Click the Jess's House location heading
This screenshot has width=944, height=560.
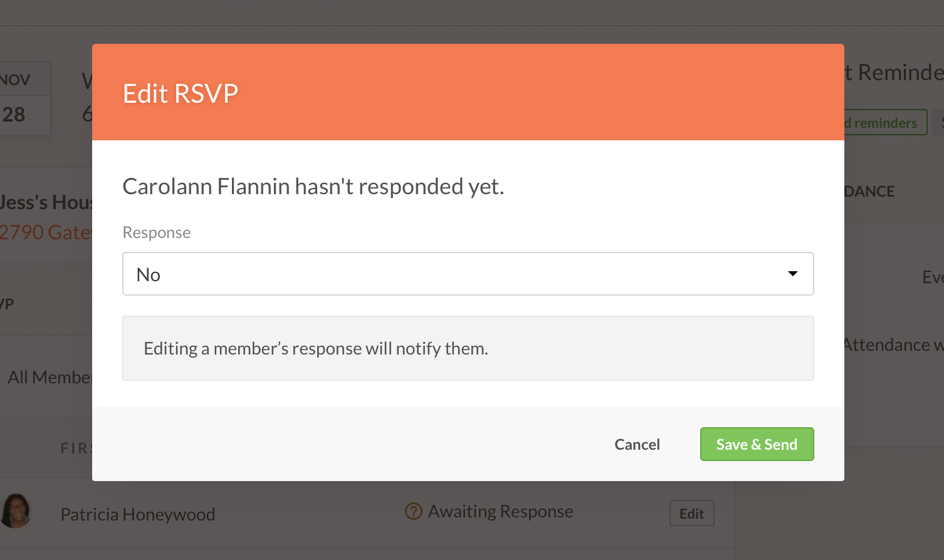tap(46, 202)
